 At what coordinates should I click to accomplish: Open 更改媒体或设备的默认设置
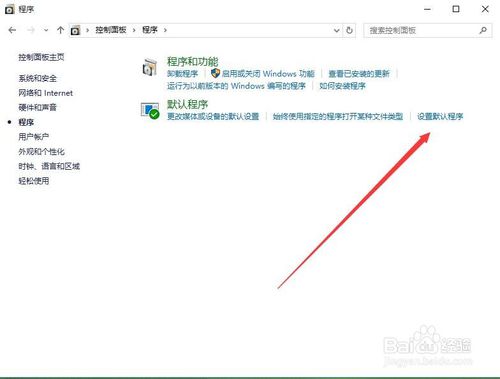coord(213,117)
